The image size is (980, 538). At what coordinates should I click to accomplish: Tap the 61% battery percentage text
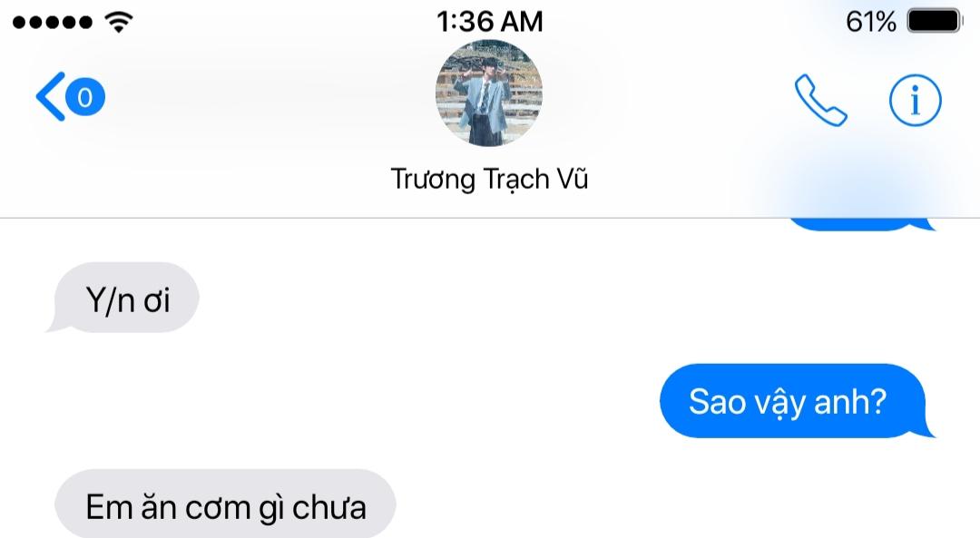pyautogui.click(x=870, y=22)
